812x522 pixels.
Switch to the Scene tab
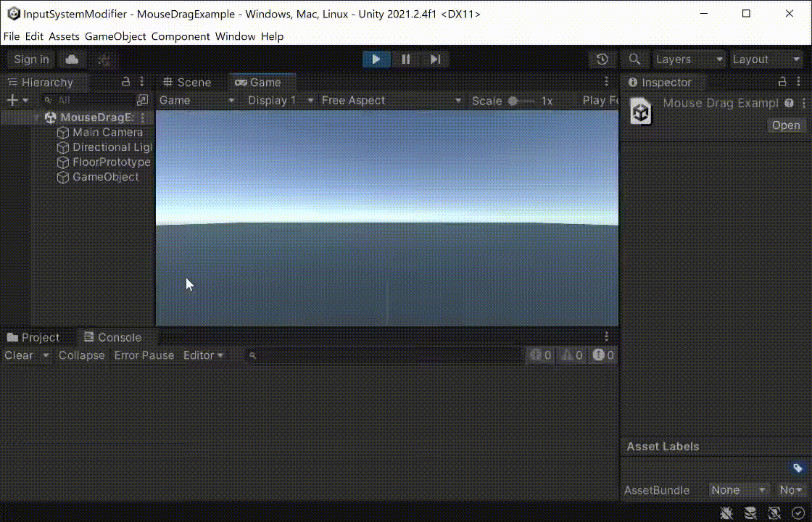click(187, 83)
